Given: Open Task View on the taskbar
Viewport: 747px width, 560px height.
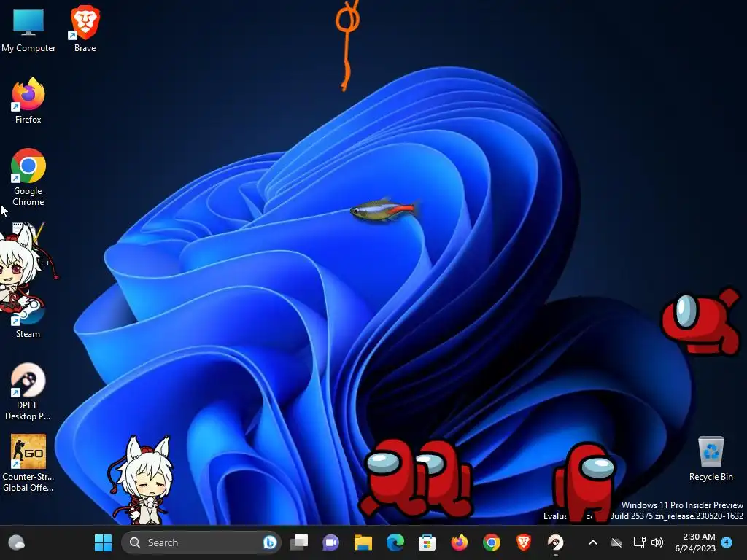Looking at the screenshot, I should 299,542.
